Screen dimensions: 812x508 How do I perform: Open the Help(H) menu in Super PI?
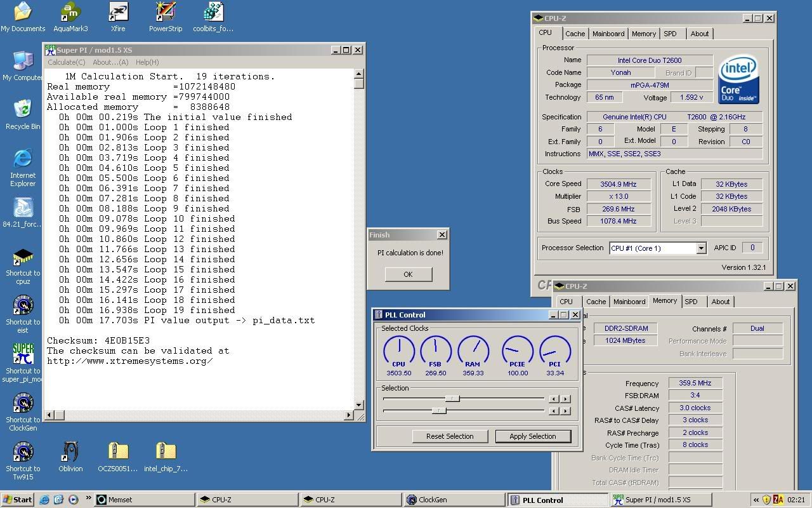point(147,62)
